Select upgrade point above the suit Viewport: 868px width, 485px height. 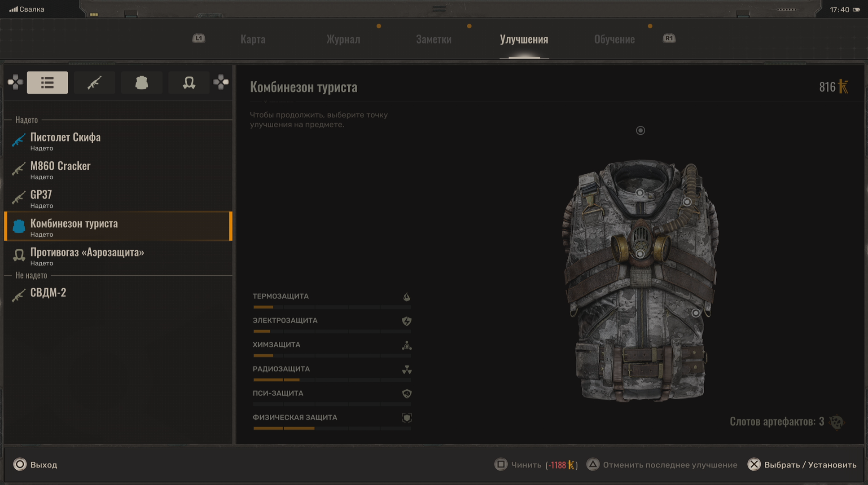(x=640, y=131)
